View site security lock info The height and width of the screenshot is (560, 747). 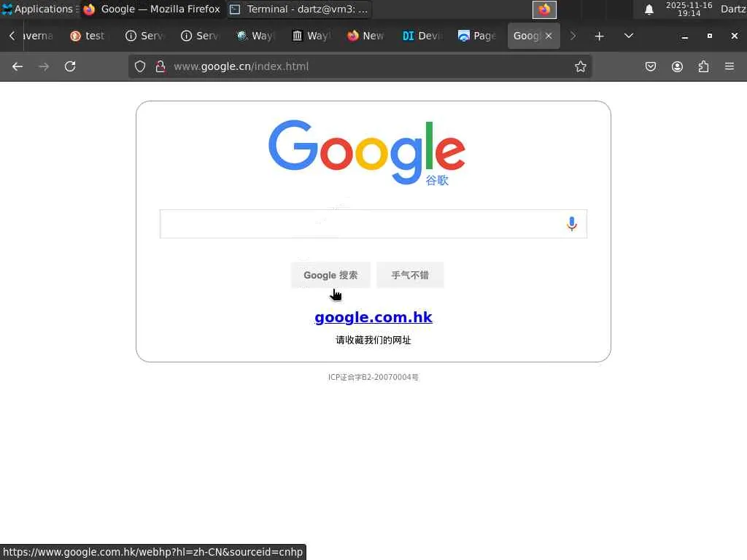pos(160,66)
